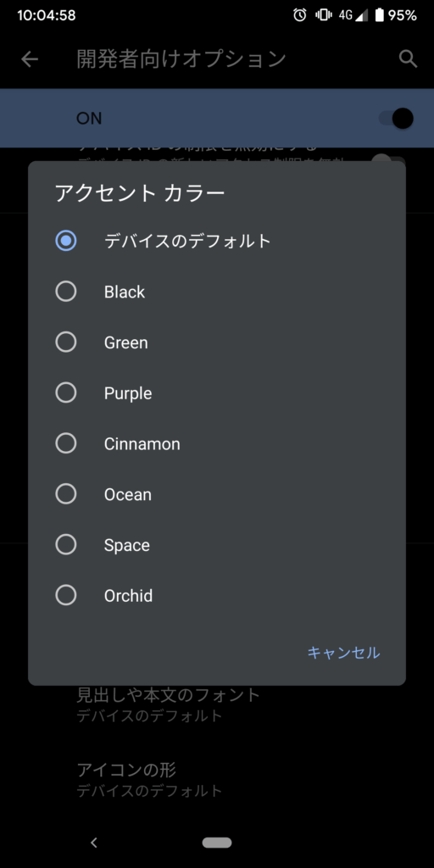Select the Space accent color

(217, 545)
